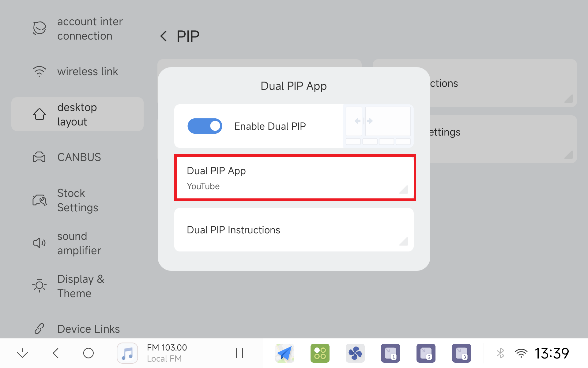
Task: Go back from the PIP page
Action: point(164,36)
